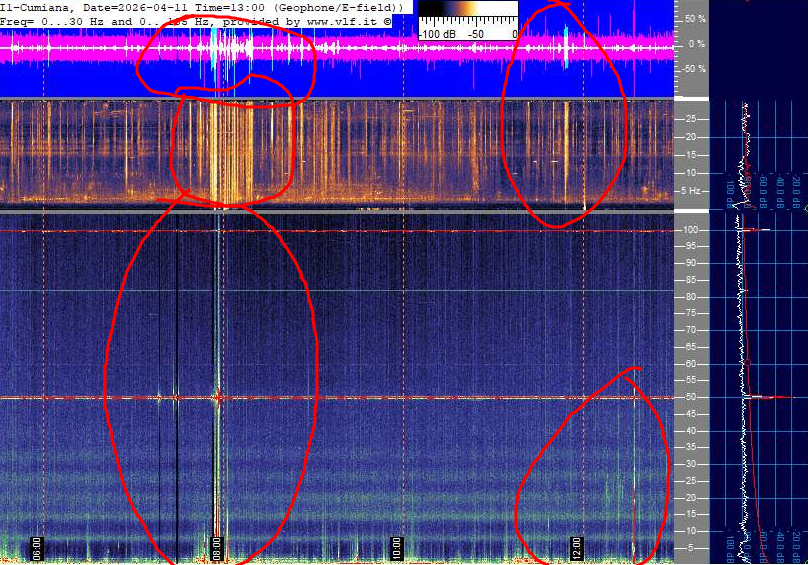Click the 12:00 time marker
This screenshot has width=808, height=565.
(577, 548)
